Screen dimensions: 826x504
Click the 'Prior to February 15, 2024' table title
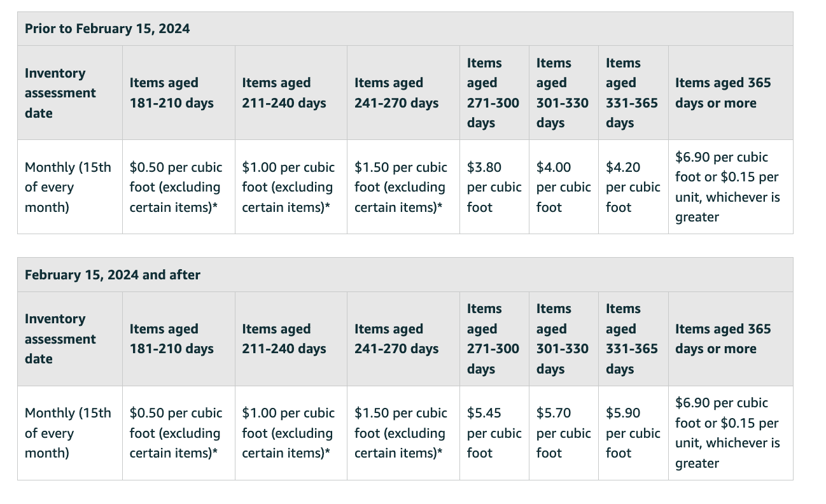point(107,29)
